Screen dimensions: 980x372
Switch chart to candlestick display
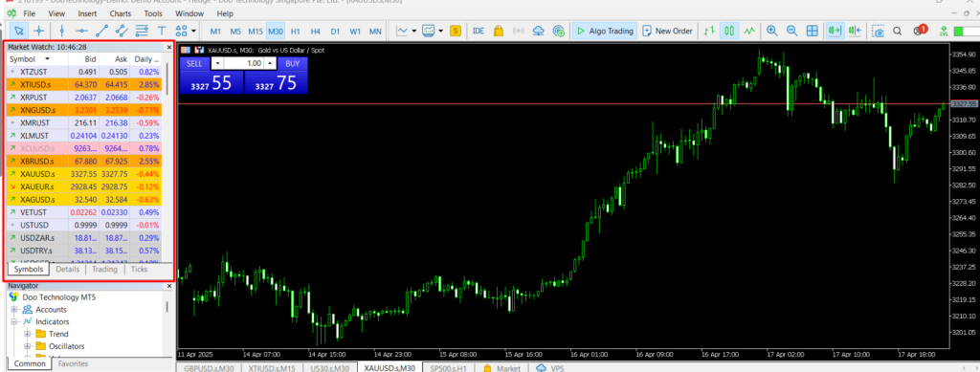(x=729, y=31)
